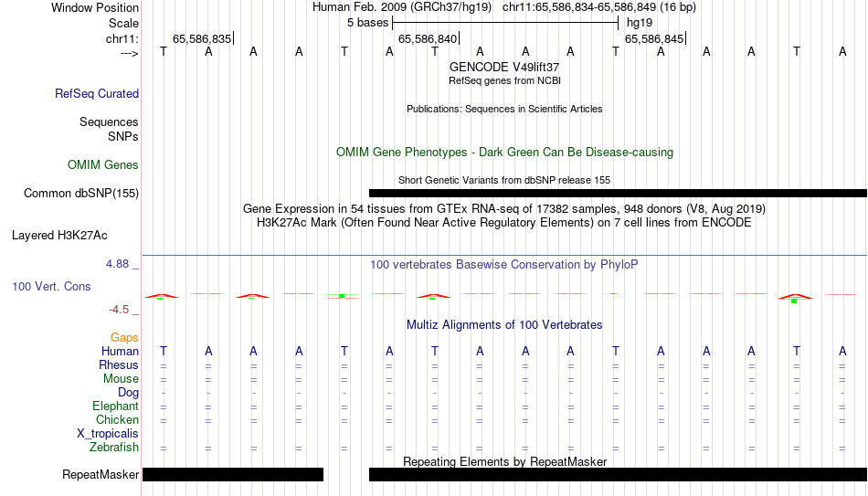Image resolution: width=868 pixels, height=496 pixels.
Task: Click the GTEx Gene Expression title
Action: pos(504,208)
